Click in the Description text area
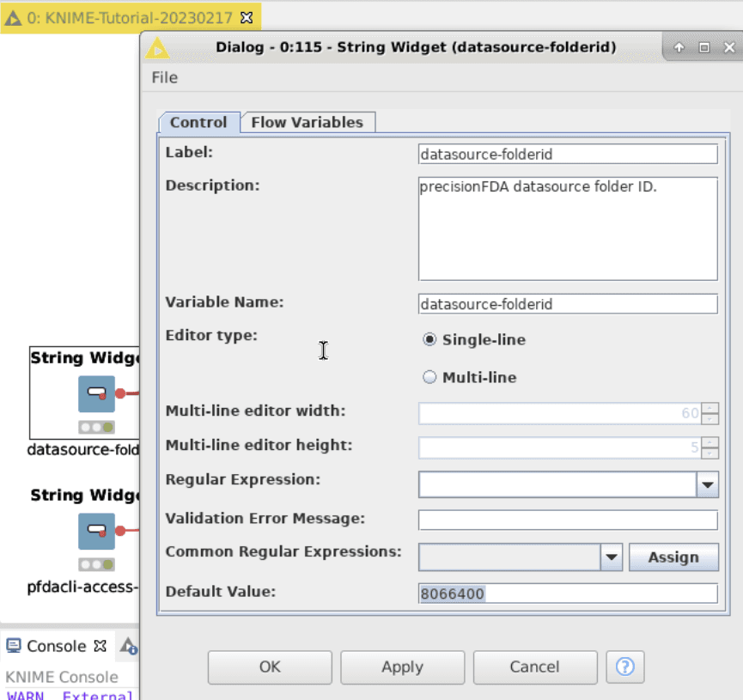Viewport: 743px width, 700px height. click(x=568, y=229)
